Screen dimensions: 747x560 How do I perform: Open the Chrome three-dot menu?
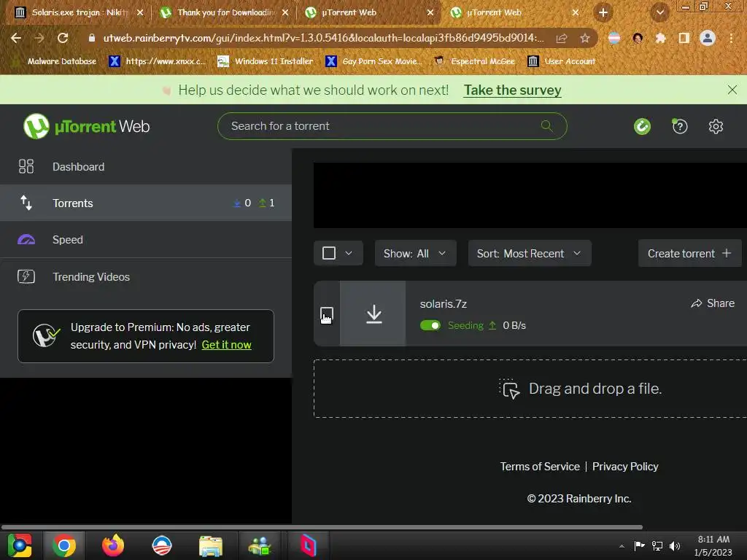(x=731, y=38)
